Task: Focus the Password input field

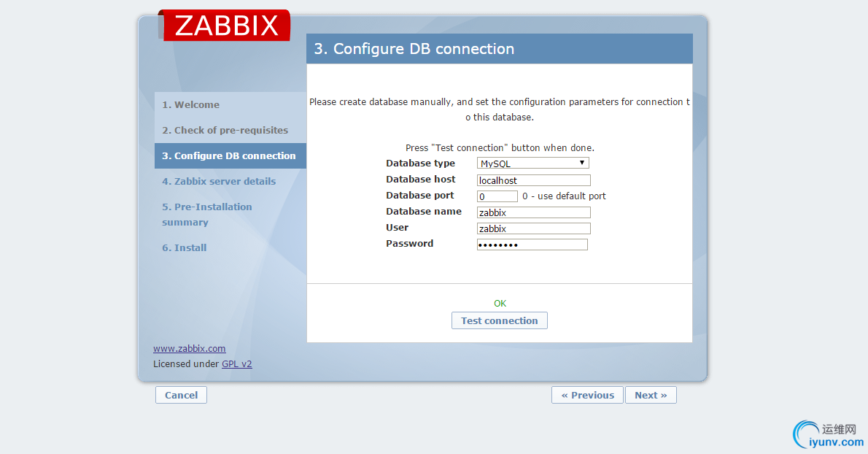Action: (532, 245)
